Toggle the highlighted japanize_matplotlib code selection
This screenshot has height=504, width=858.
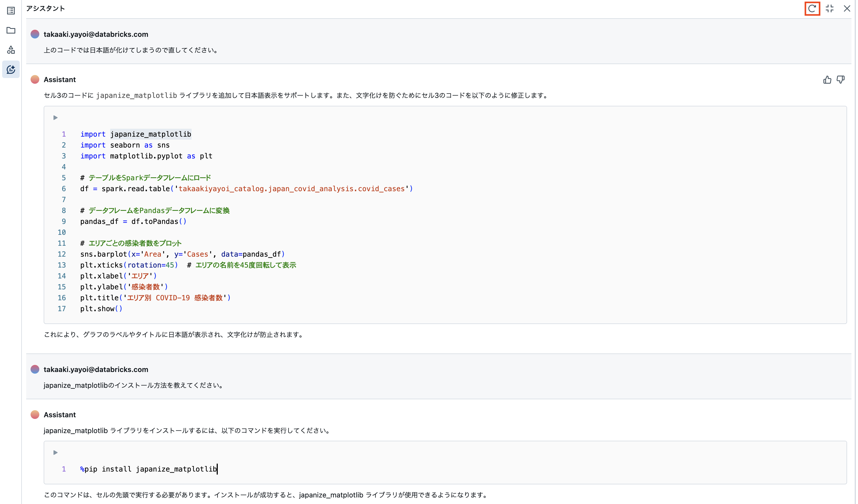(150, 134)
